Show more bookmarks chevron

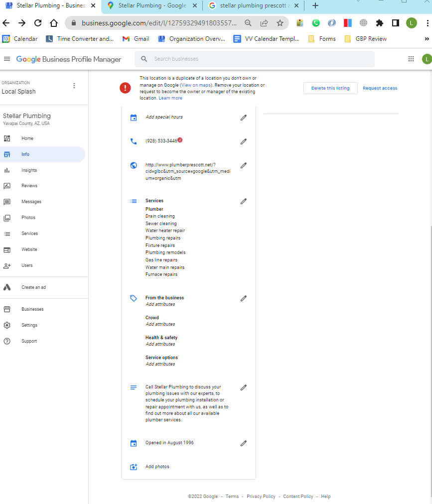(x=427, y=39)
